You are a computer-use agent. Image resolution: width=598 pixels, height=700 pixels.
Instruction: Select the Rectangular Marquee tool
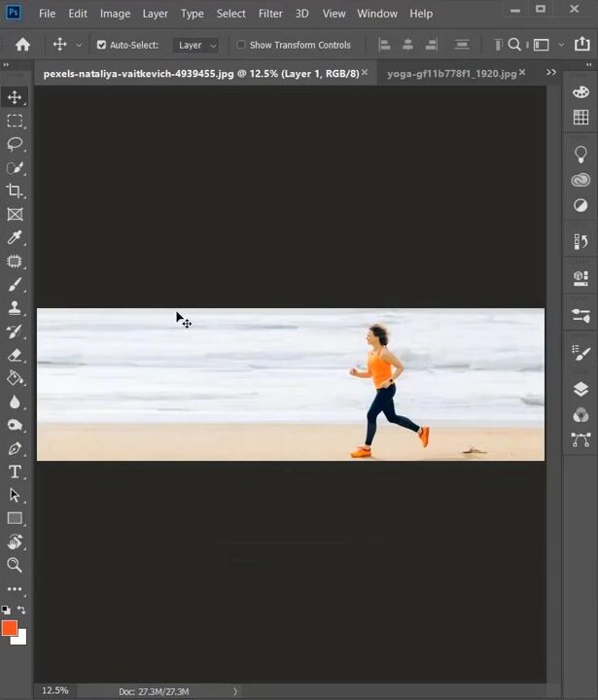[15, 121]
